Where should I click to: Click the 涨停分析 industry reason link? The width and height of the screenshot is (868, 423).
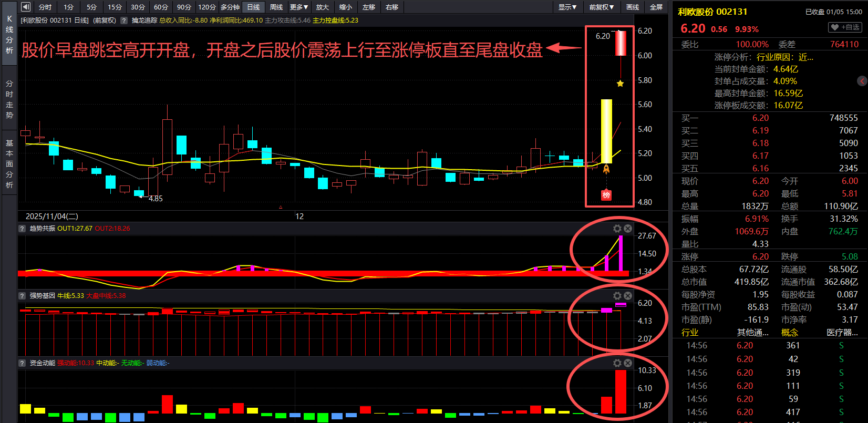click(x=785, y=57)
